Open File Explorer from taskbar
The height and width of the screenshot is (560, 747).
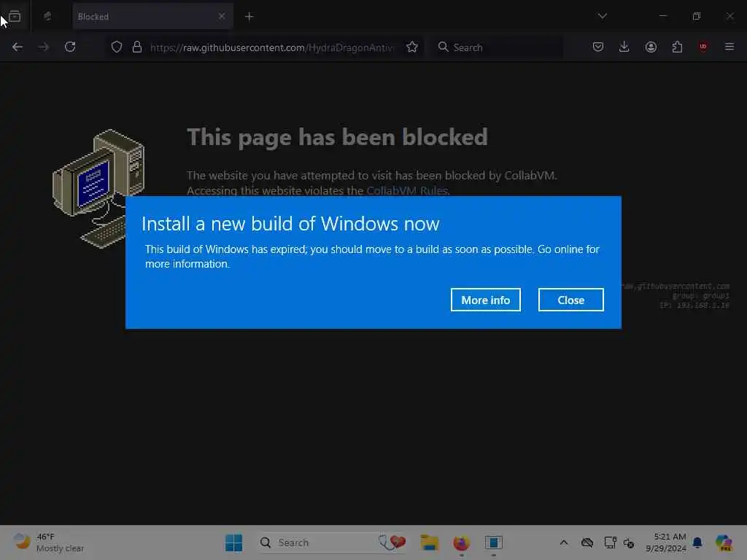[x=429, y=542]
